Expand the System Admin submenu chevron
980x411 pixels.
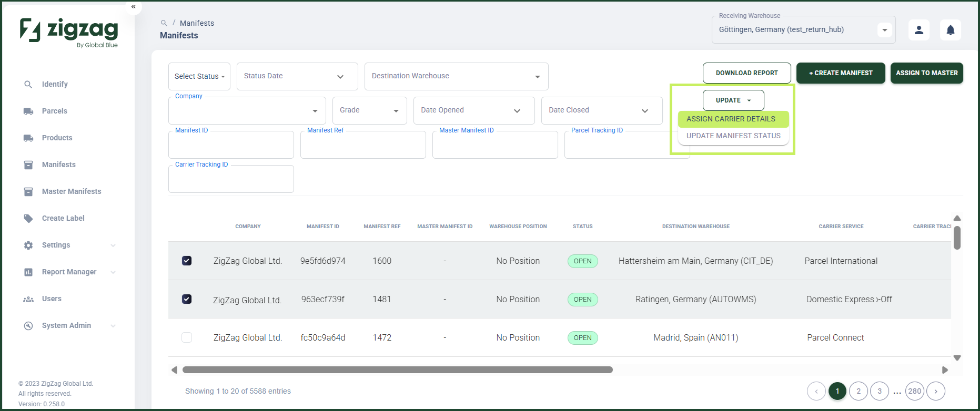(x=113, y=326)
